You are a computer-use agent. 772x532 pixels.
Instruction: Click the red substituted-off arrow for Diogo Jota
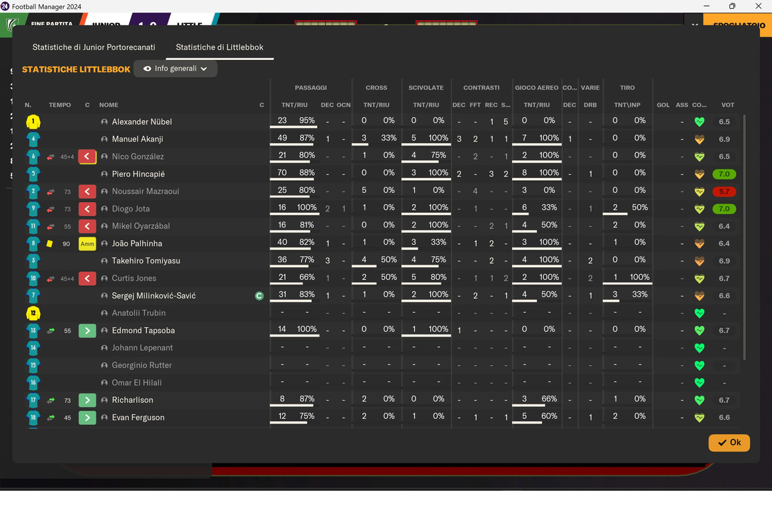click(87, 209)
